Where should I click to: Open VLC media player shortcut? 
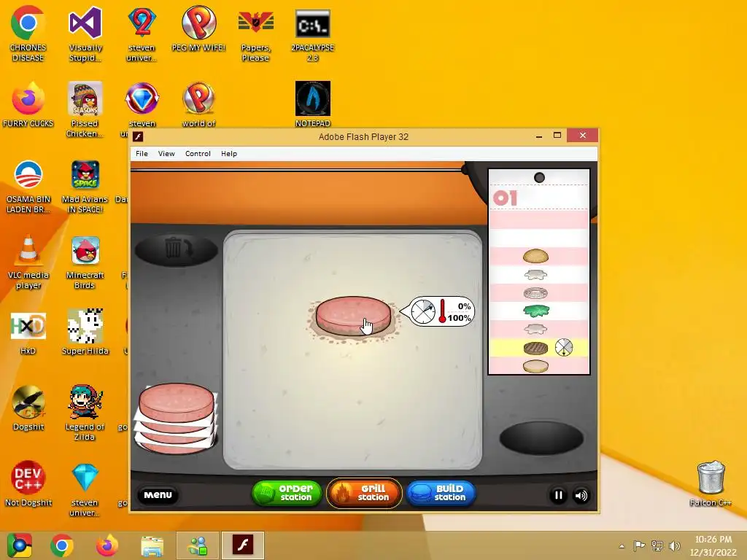point(28,261)
